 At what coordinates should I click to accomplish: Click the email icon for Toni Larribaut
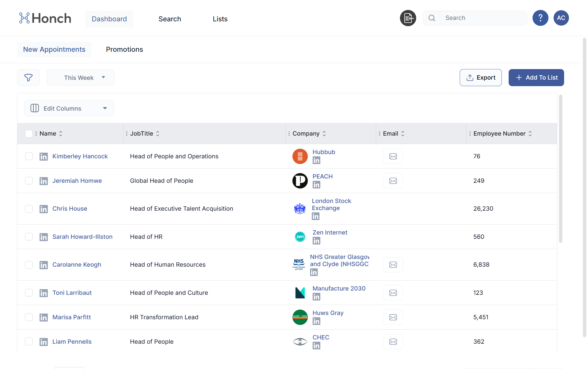point(393,293)
